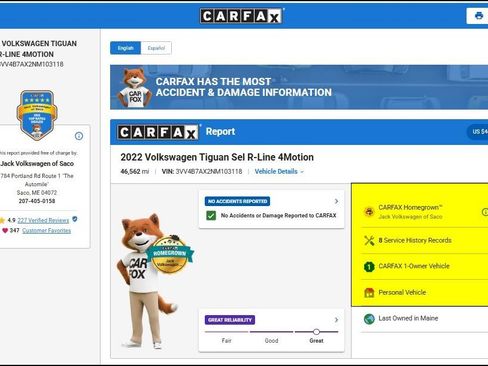
Task: Click the printer icon in the header
Action: coord(479,16)
